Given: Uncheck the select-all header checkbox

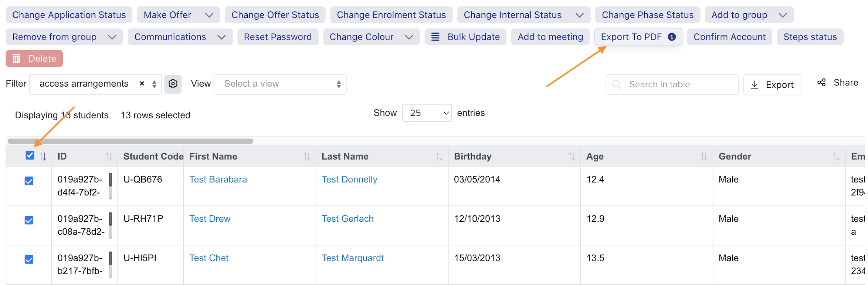Looking at the screenshot, I should pyautogui.click(x=30, y=155).
